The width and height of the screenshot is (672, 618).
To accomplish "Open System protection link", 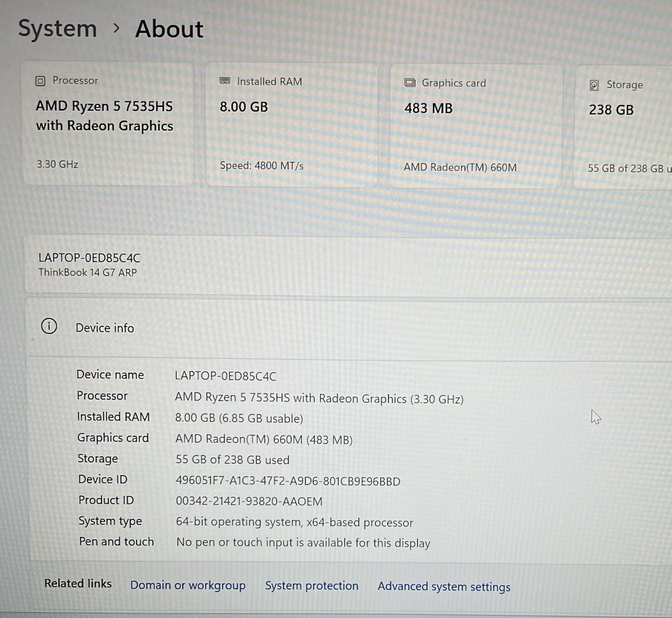I will click(x=312, y=586).
